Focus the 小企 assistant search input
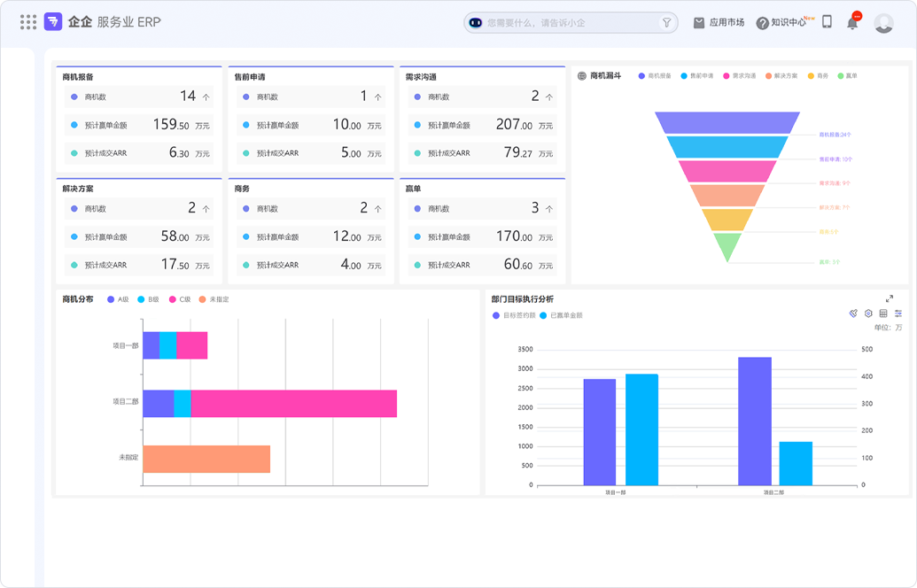917x588 pixels. pyautogui.click(x=567, y=23)
